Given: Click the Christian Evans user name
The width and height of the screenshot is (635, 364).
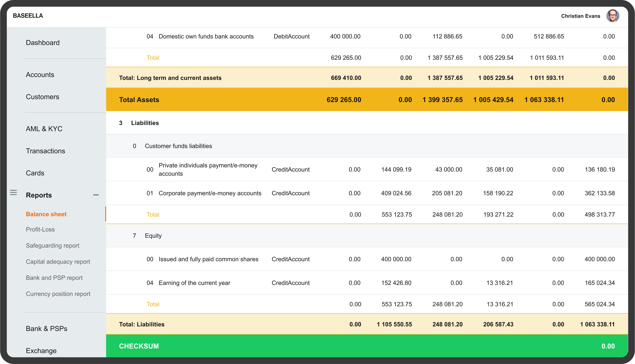Looking at the screenshot, I should point(580,16).
